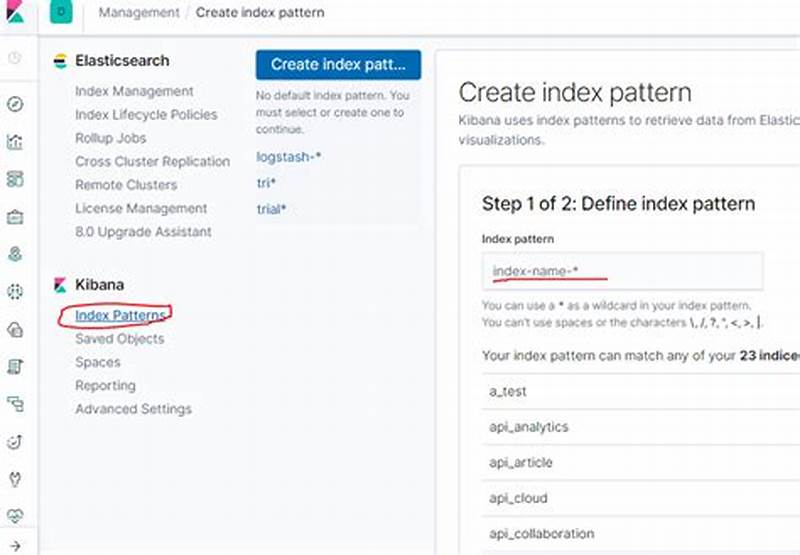Open APM icon in sidebar
Image resolution: width=800 pixels, height=555 pixels.
point(15,405)
